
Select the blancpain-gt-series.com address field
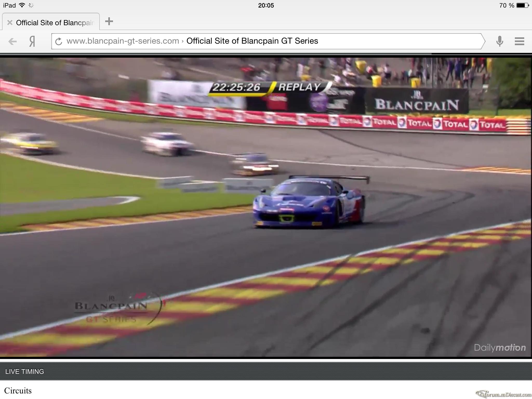pos(268,41)
